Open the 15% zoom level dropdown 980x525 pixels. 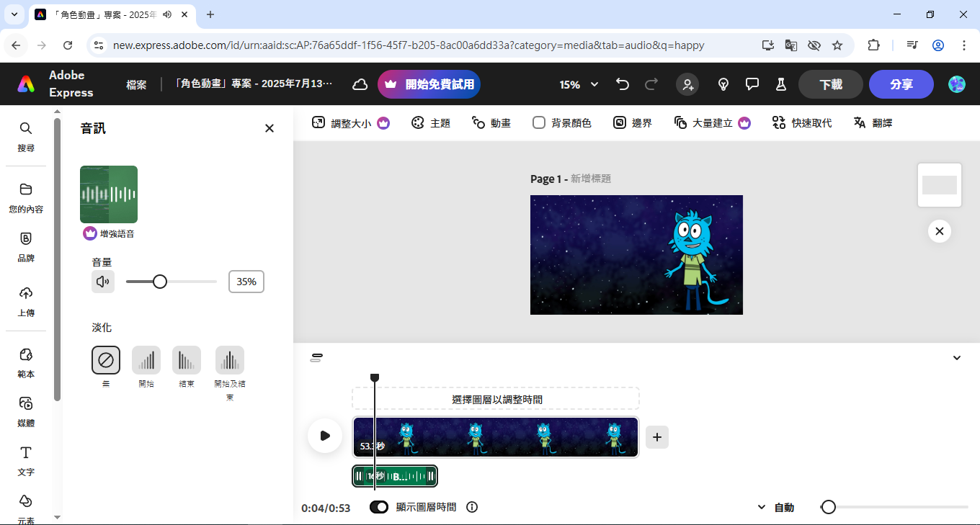click(x=579, y=85)
